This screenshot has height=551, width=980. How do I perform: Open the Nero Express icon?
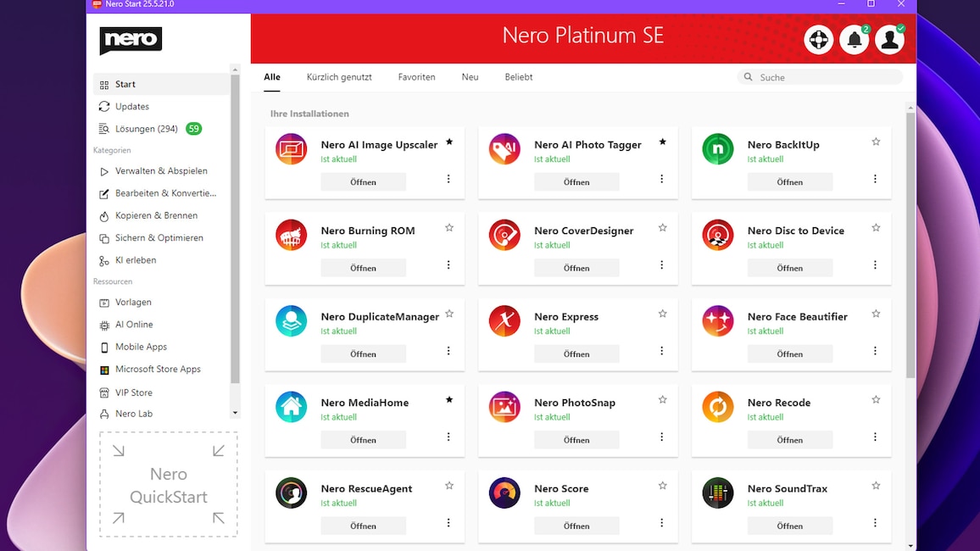click(x=504, y=321)
